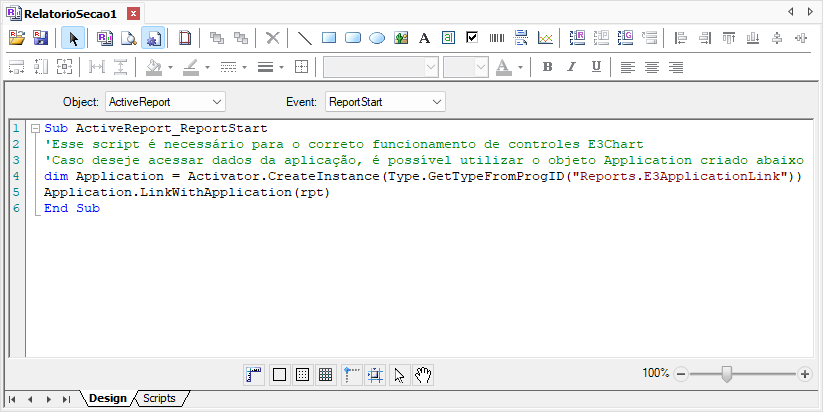Viewport: 823px width, 412px height.
Task: Toggle bold text formatting
Action: 547,67
